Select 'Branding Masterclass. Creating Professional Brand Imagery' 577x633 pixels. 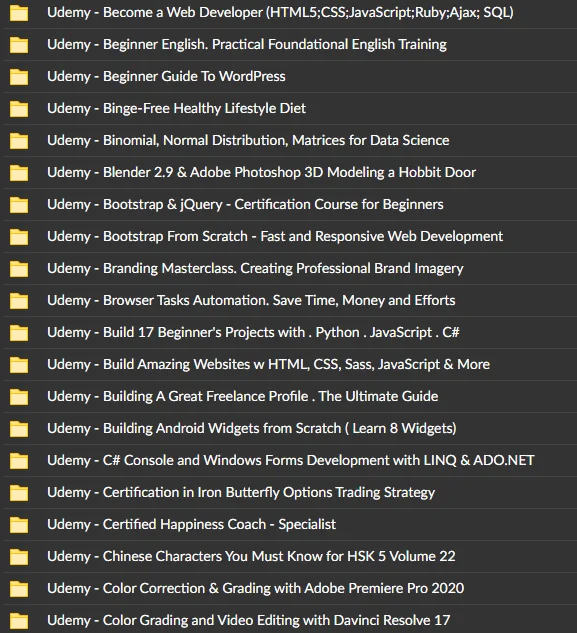(283, 268)
